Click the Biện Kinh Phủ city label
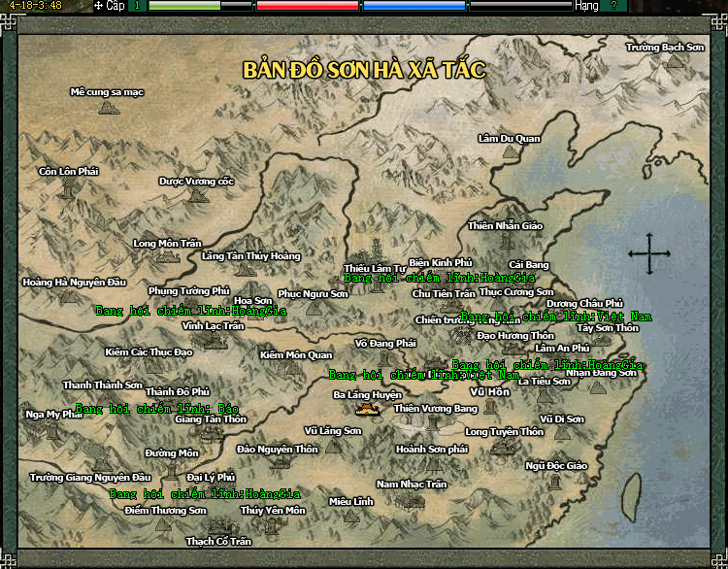 tap(440, 262)
